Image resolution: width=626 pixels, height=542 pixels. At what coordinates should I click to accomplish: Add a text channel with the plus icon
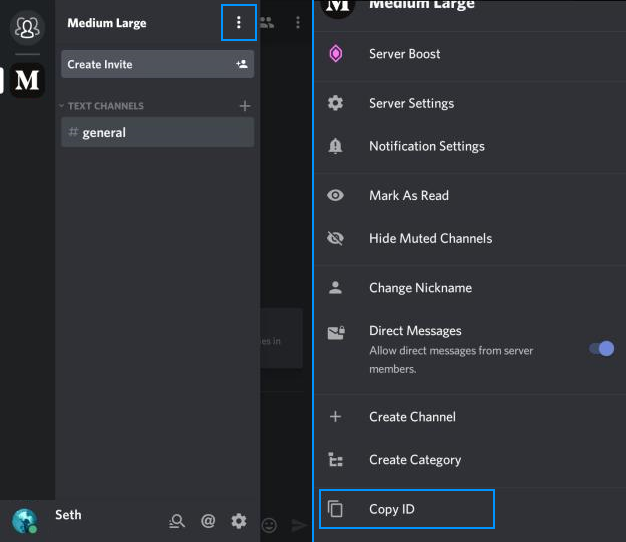pos(245,106)
